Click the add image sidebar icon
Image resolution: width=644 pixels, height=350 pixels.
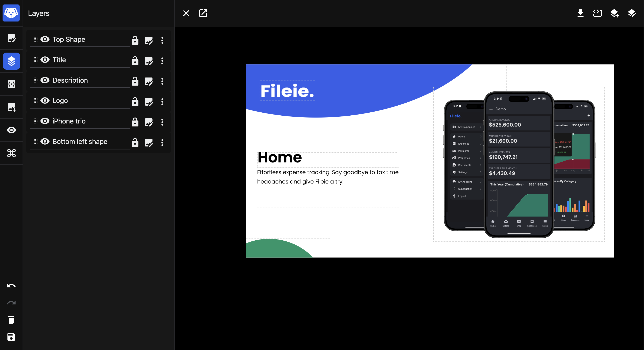click(x=11, y=107)
